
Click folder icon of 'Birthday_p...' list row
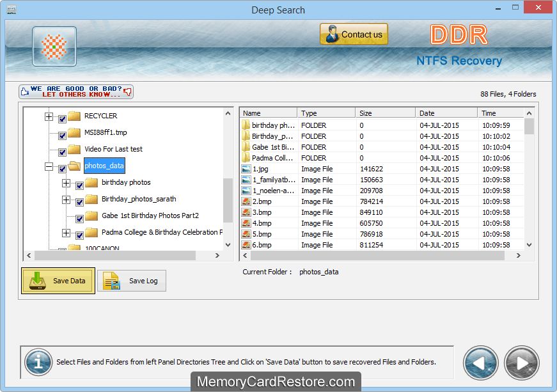click(246, 136)
